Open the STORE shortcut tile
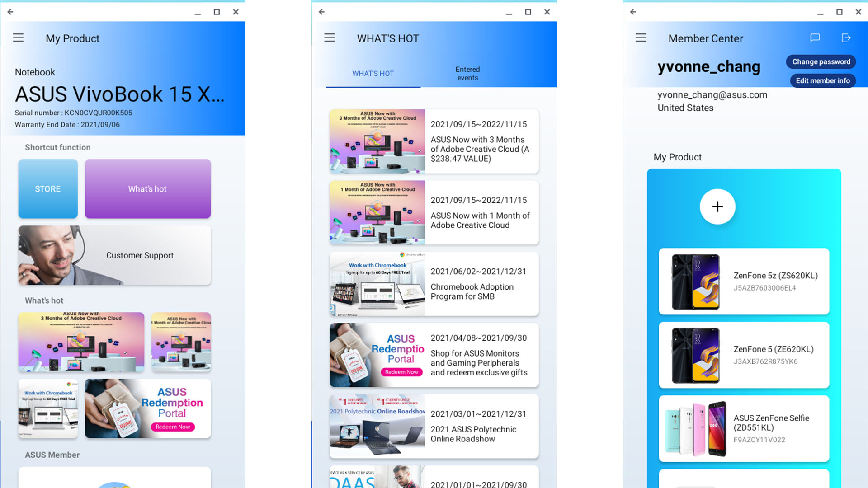 pyautogui.click(x=48, y=189)
